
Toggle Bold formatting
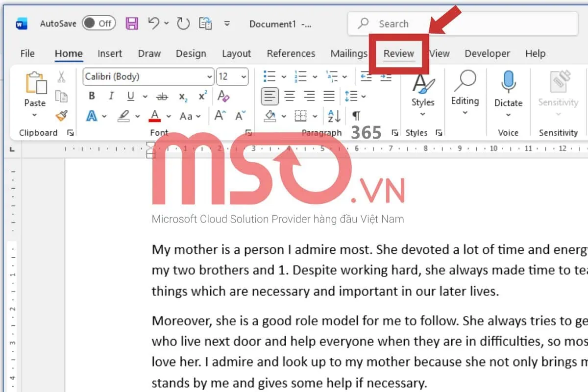(92, 96)
